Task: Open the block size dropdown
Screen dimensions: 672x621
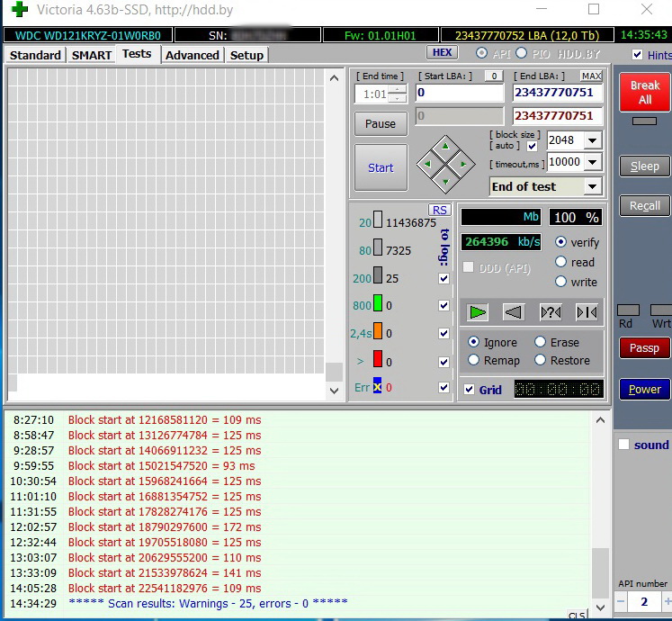Action: pos(592,140)
